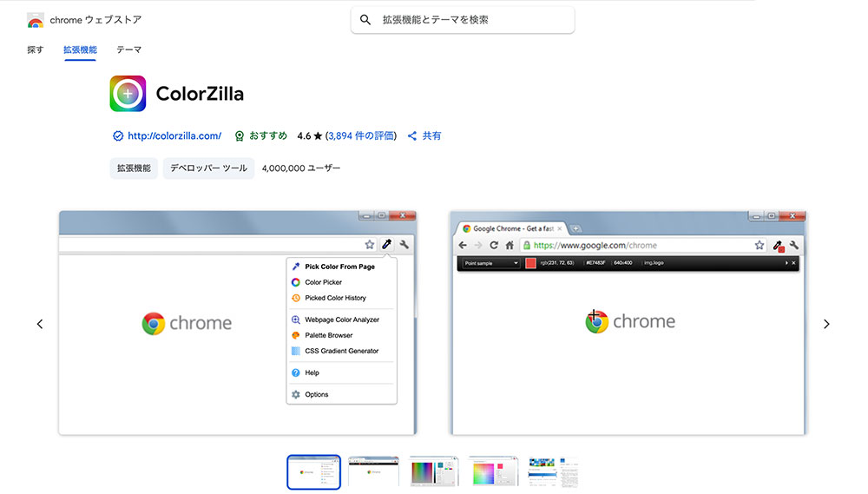Show the next screenshot with right arrow

pyautogui.click(x=826, y=324)
